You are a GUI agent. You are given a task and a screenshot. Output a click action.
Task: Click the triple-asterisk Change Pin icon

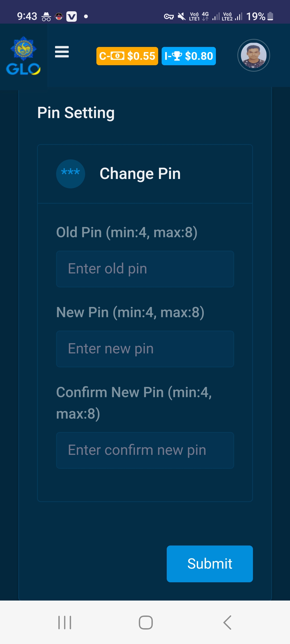click(71, 174)
